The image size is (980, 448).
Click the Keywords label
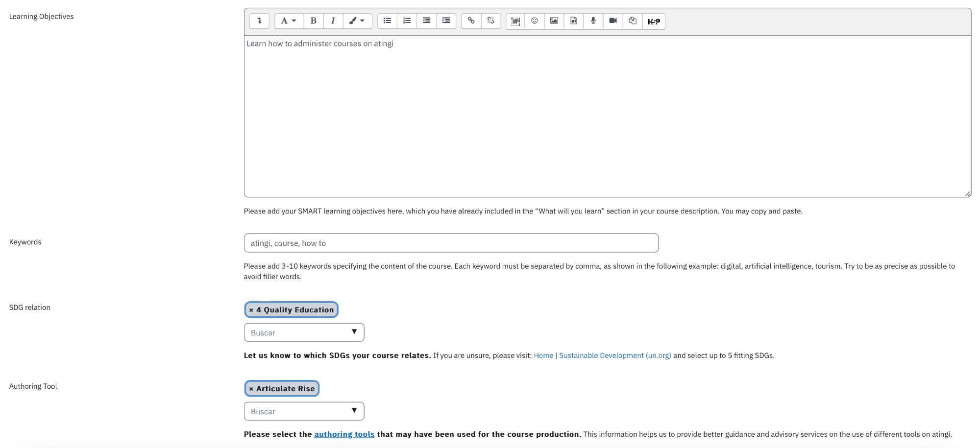pos(25,242)
